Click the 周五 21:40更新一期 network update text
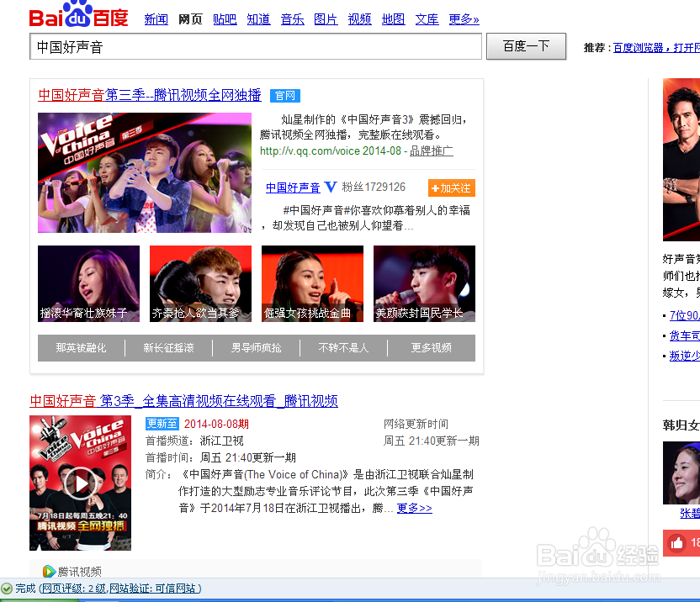 [432, 441]
